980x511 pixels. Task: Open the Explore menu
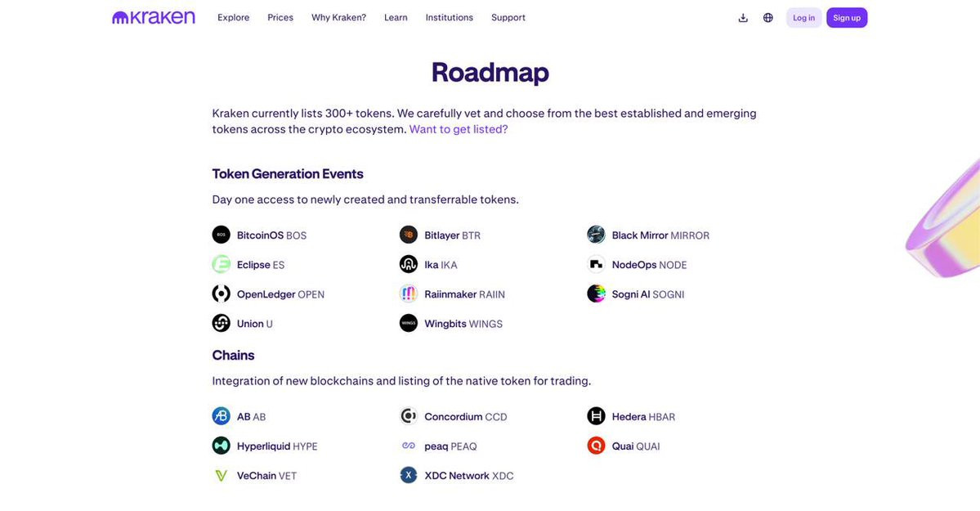[x=233, y=17]
